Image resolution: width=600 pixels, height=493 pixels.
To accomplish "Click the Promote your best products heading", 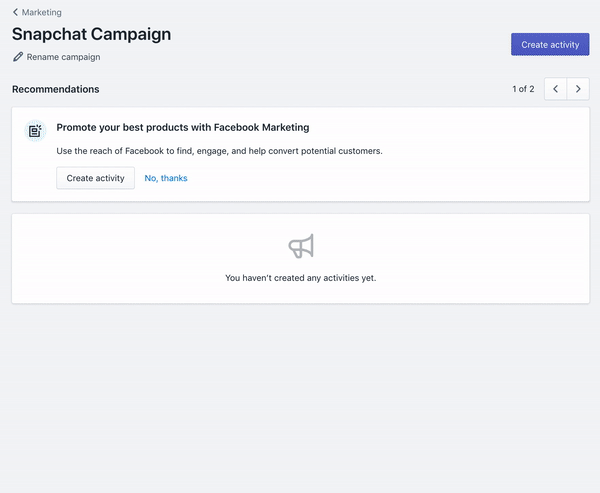I will click(182, 128).
